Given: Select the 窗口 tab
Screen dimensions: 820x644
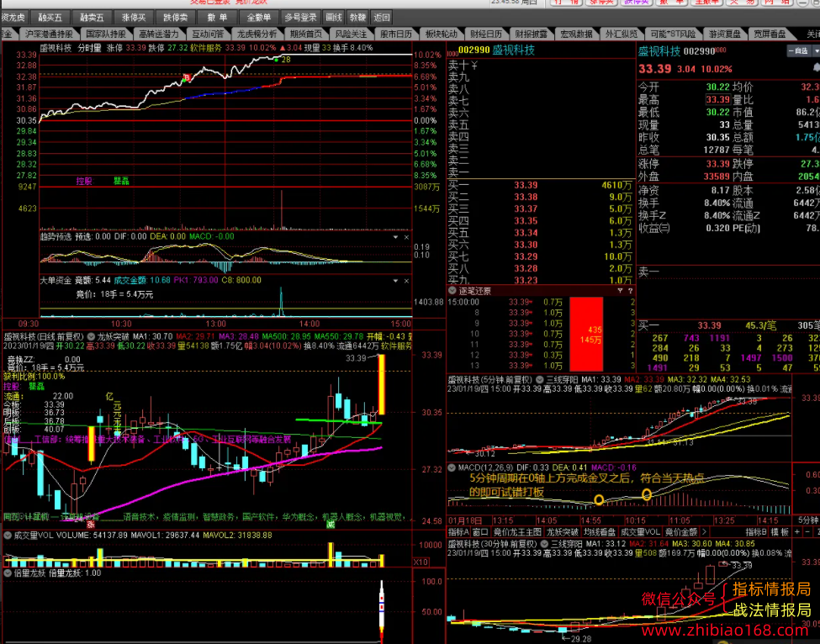Looking at the screenshot, I should 480,532.
